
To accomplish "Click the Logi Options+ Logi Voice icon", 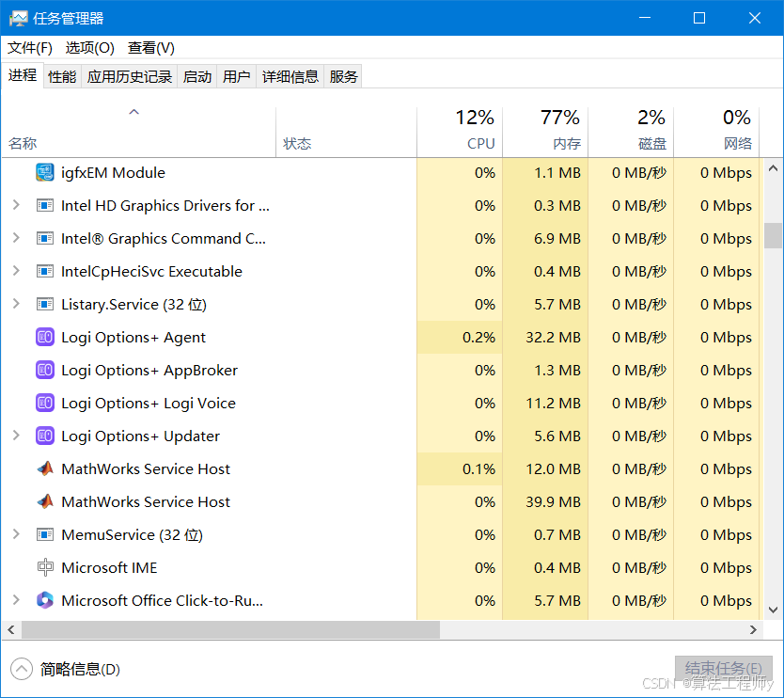I will coord(45,404).
